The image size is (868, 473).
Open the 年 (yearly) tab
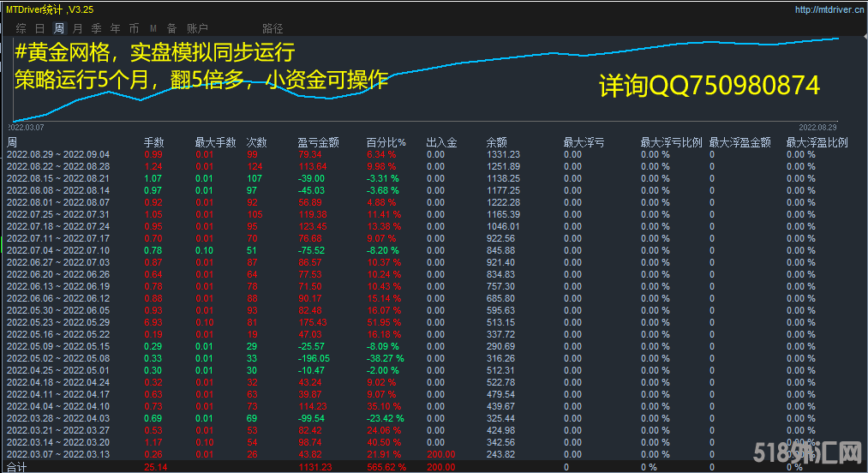pos(115,28)
